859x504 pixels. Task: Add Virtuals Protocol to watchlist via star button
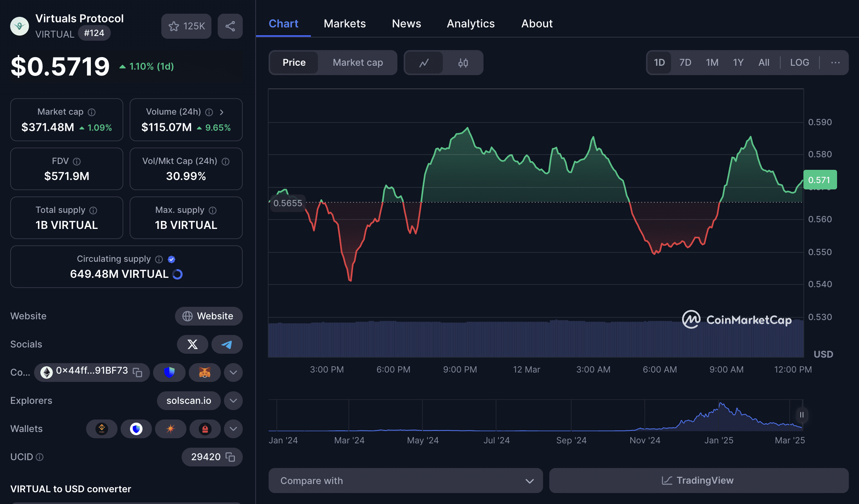point(186,26)
